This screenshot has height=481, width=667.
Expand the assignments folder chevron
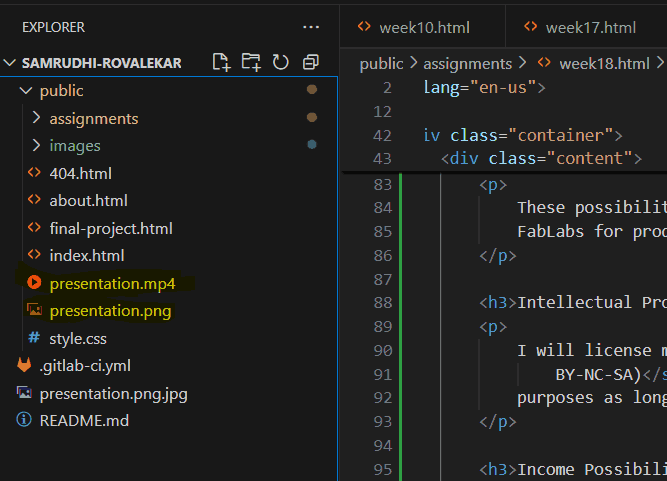[37, 118]
